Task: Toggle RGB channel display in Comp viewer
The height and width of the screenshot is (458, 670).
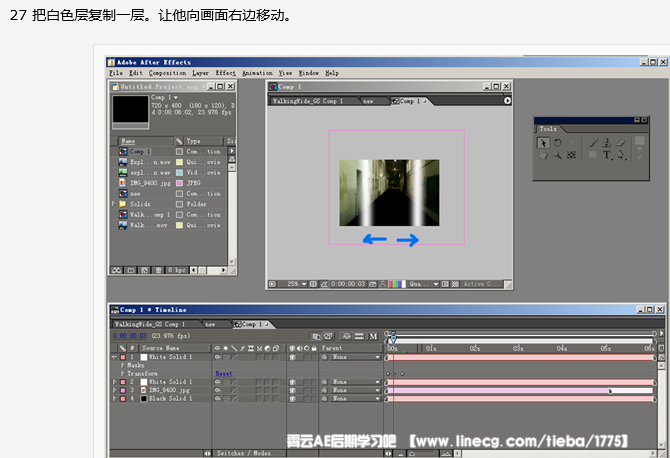Action: (397, 284)
